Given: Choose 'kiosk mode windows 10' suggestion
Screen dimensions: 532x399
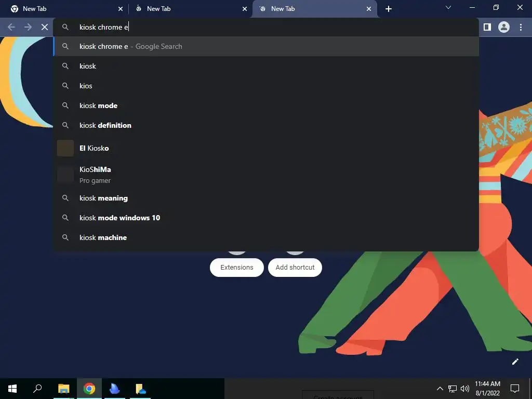Looking at the screenshot, I should (x=266, y=218).
